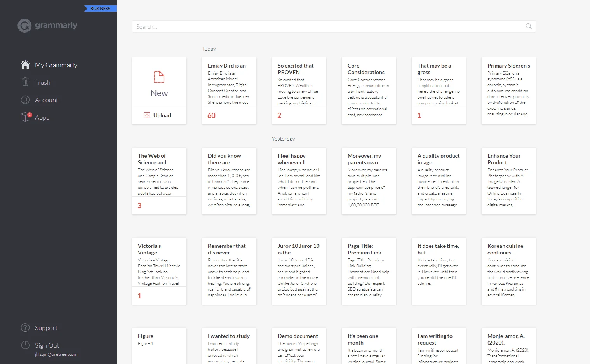Open "Core Considerations" document
590x364 pixels.
369,91
